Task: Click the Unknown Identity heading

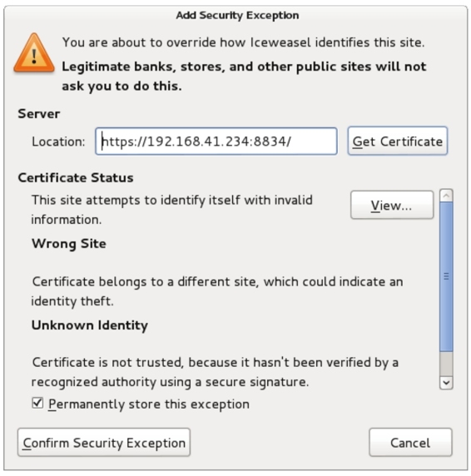Action: coord(90,325)
